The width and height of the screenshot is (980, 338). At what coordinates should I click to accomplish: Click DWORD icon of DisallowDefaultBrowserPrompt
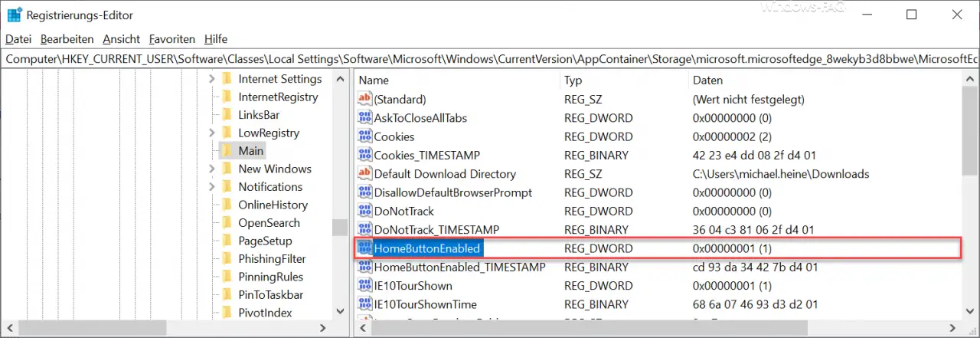365,192
